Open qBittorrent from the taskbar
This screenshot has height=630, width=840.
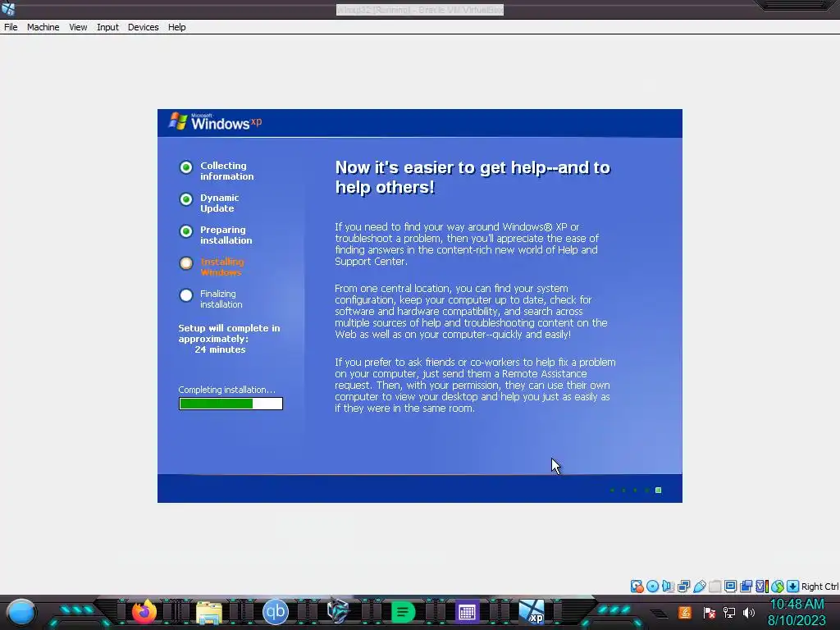click(x=276, y=612)
